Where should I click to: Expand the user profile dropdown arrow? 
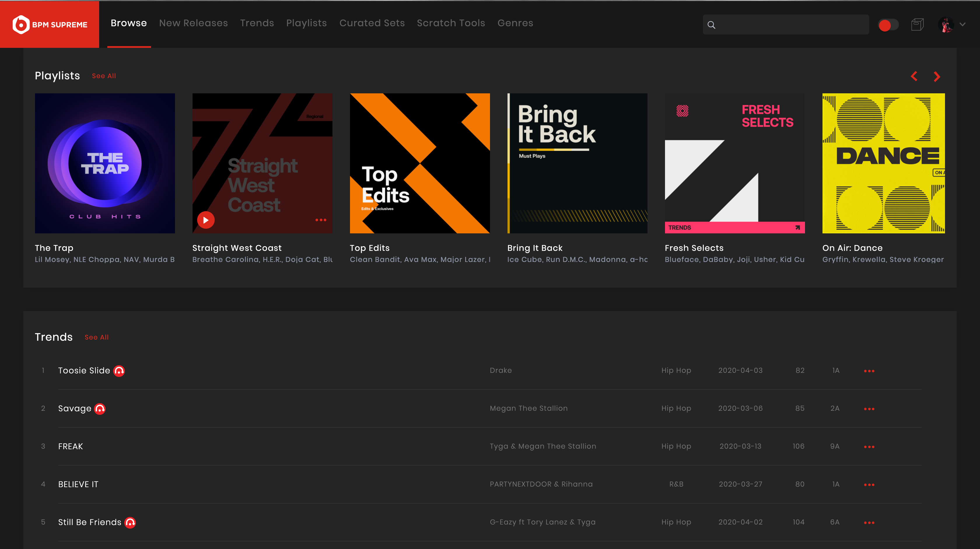pyautogui.click(x=963, y=25)
